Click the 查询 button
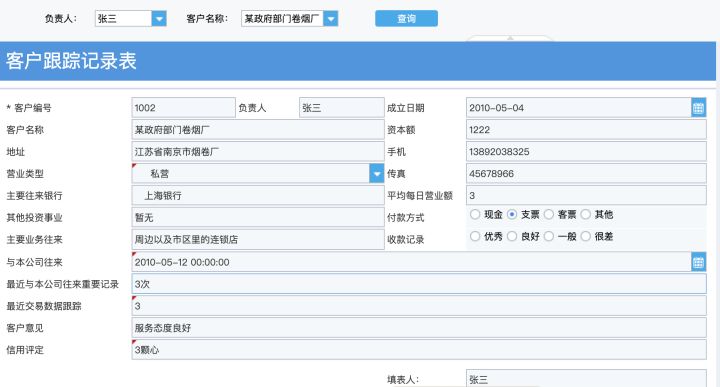The image size is (720, 387). pos(406,18)
